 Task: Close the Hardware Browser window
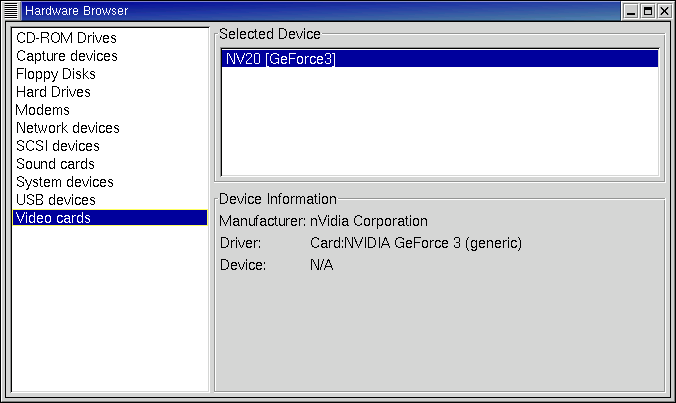664,11
